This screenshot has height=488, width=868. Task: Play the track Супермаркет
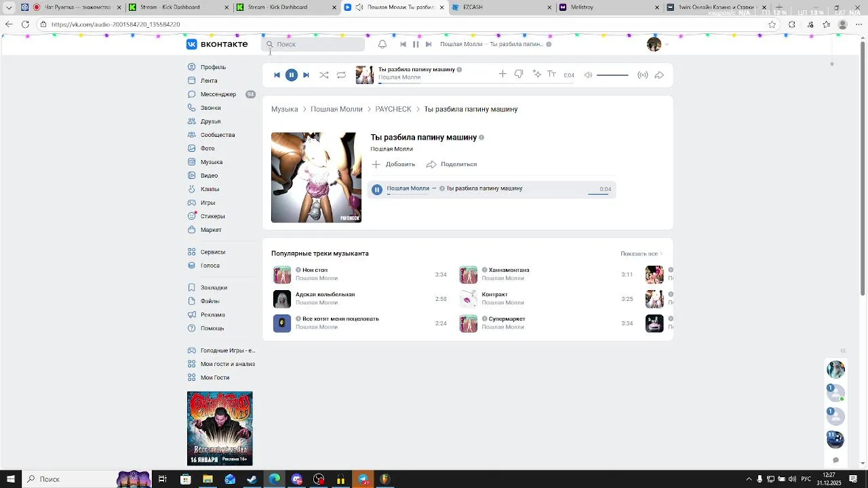click(x=469, y=323)
